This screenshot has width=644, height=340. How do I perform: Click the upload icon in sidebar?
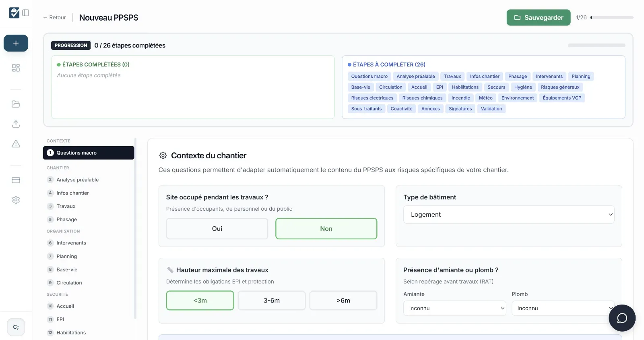pos(16,124)
